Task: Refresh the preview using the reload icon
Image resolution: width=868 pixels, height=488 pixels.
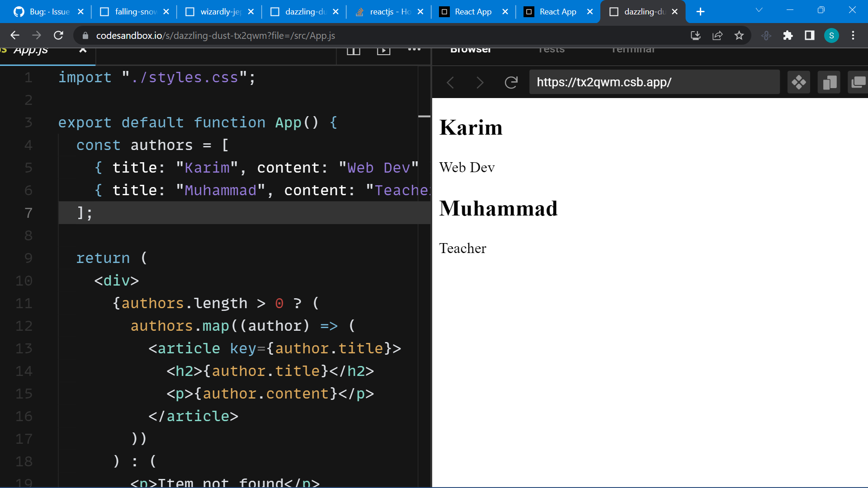Action: point(511,82)
